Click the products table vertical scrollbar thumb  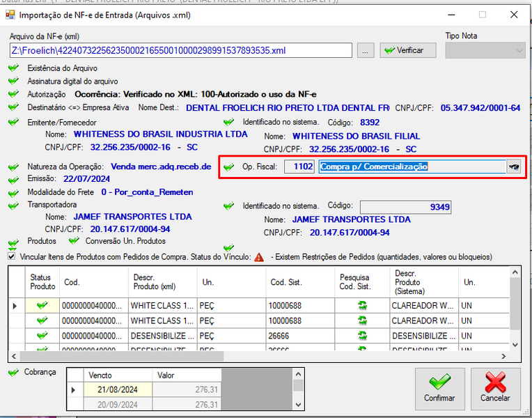pos(515,304)
